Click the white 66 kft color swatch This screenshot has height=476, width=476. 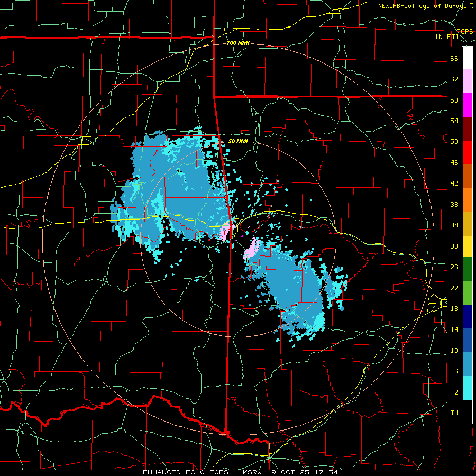tap(467, 58)
